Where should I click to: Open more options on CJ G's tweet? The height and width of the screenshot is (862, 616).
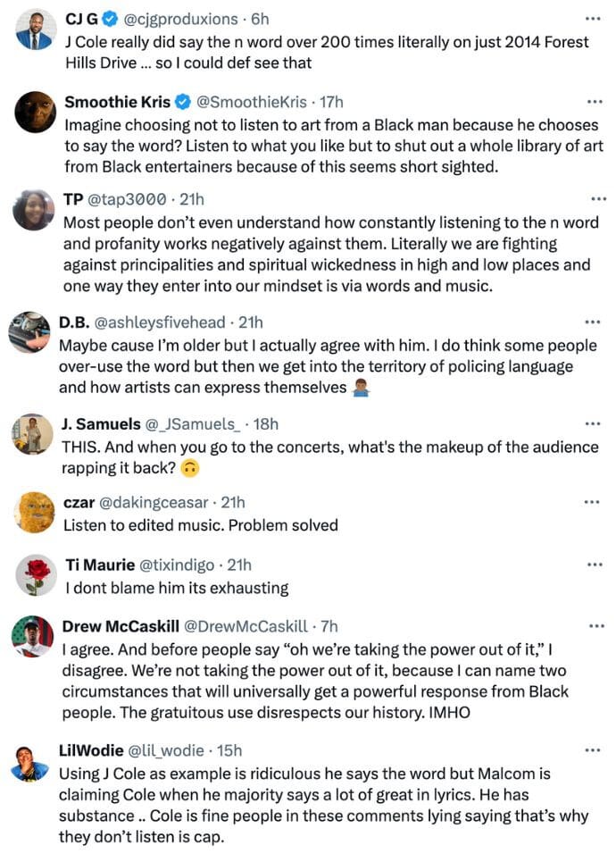coord(593,19)
